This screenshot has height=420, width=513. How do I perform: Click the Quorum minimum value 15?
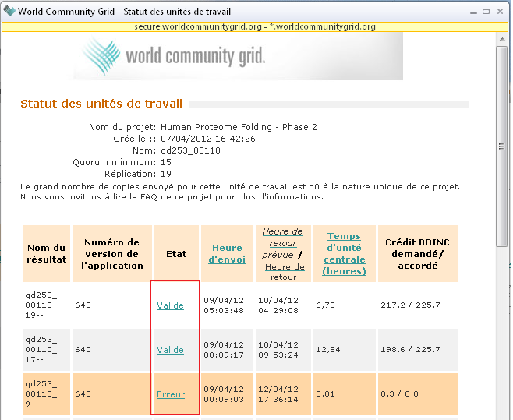coord(166,162)
